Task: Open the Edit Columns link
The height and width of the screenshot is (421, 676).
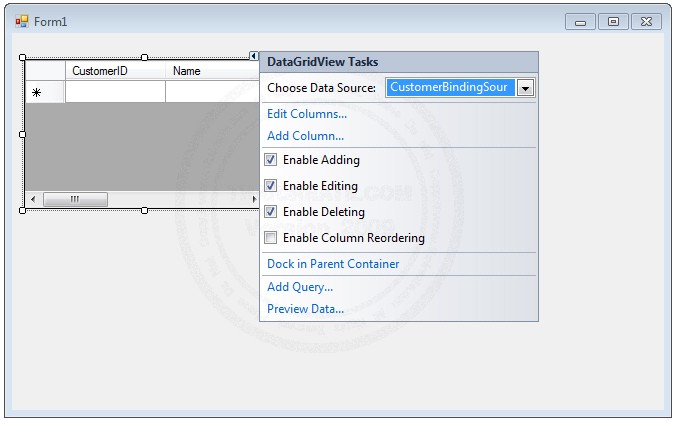Action: click(x=307, y=114)
